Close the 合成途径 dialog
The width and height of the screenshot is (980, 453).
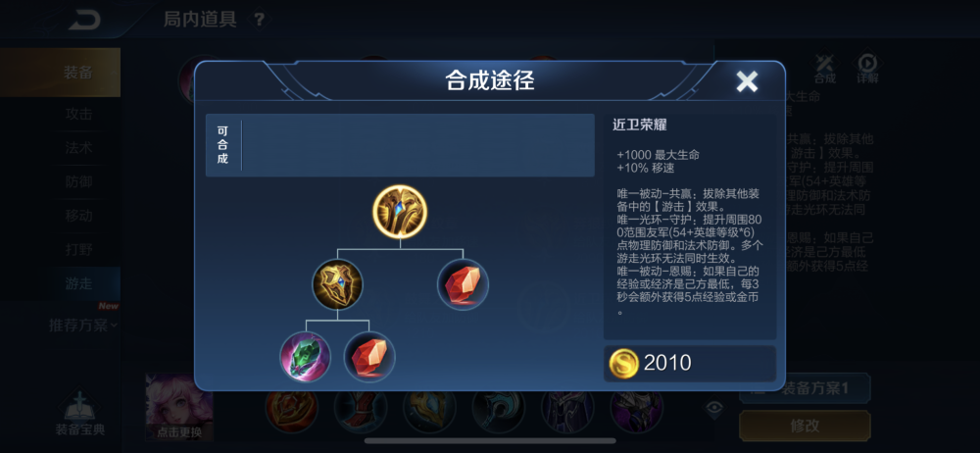tap(747, 81)
